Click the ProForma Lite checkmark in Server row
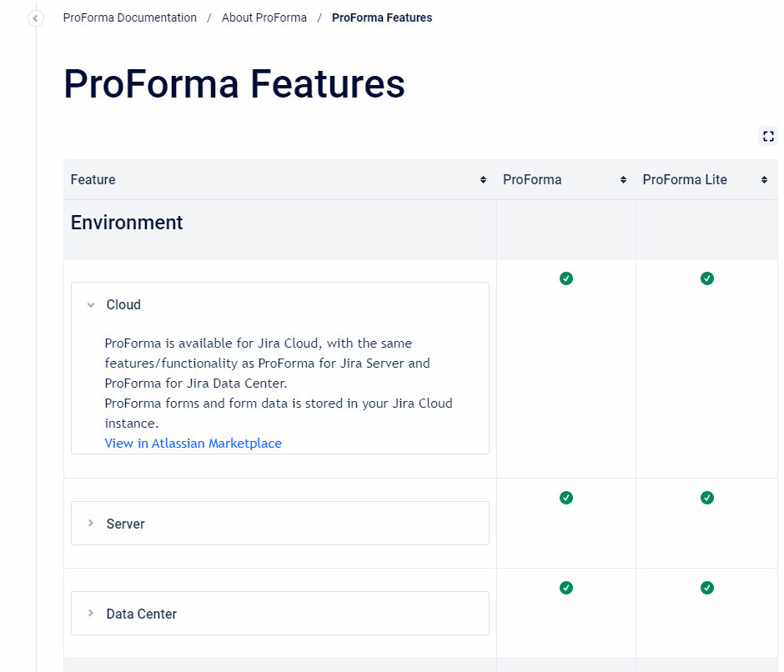Image resolution: width=784 pixels, height=672 pixels. [x=707, y=498]
